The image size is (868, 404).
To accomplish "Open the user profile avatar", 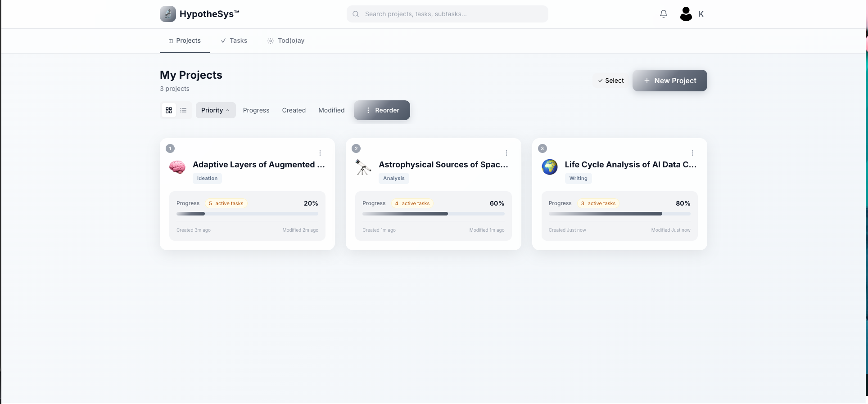I will pos(686,14).
